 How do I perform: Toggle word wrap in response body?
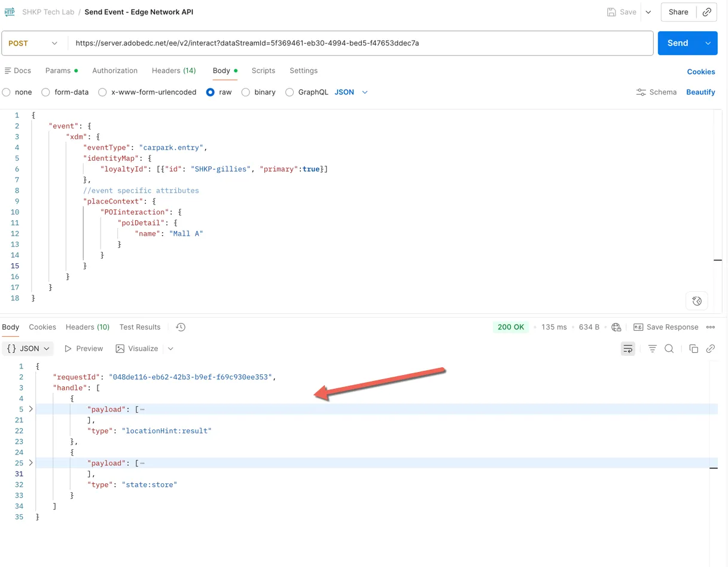coord(628,349)
